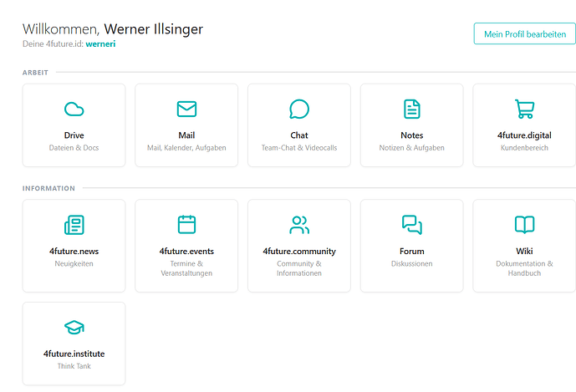
Task: Click the INFORMATION section heading
Action: pyautogui.click(x=48, y=188)
